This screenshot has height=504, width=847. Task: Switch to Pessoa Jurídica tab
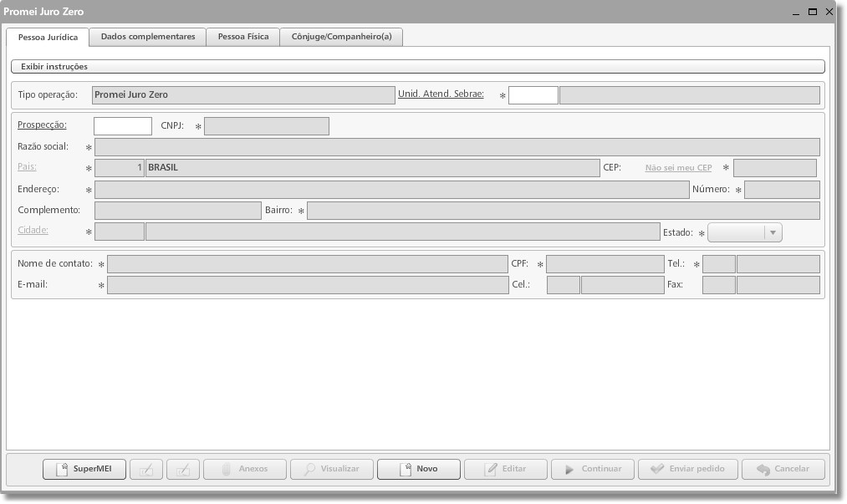point(48,38)
